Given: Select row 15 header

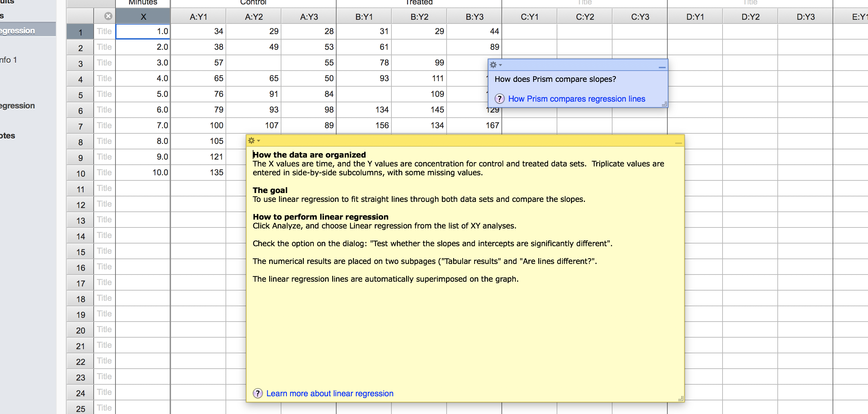Looking at the screenshot, I should 80,251.
